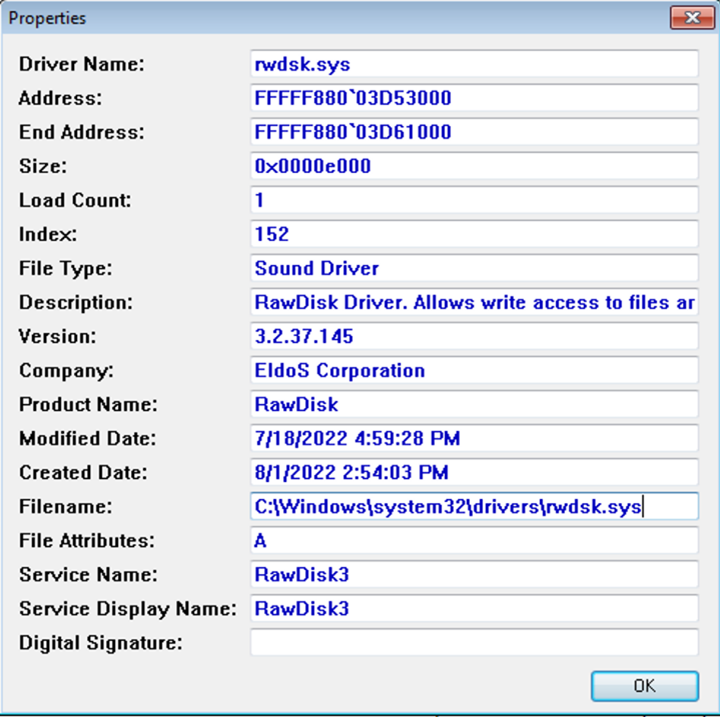
Task: Click the Version field 3.2.37.145
Action: [x=474, y=336]
